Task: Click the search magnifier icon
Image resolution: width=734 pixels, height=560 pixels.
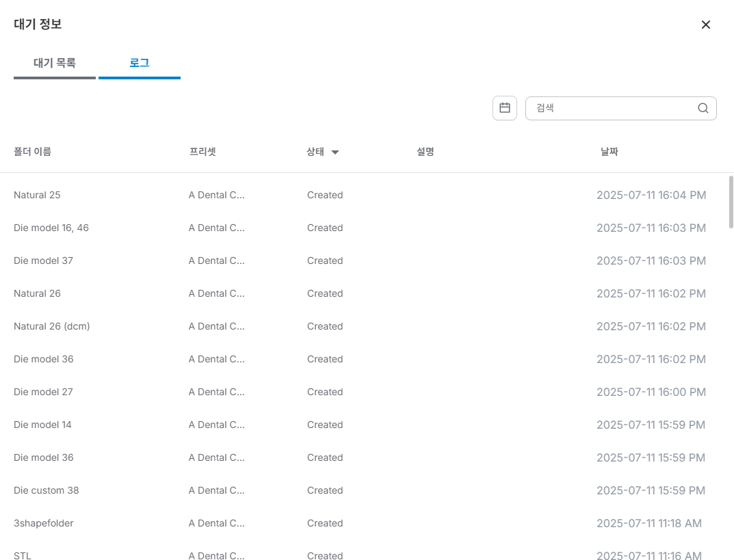Action: (x=703, y=108)
